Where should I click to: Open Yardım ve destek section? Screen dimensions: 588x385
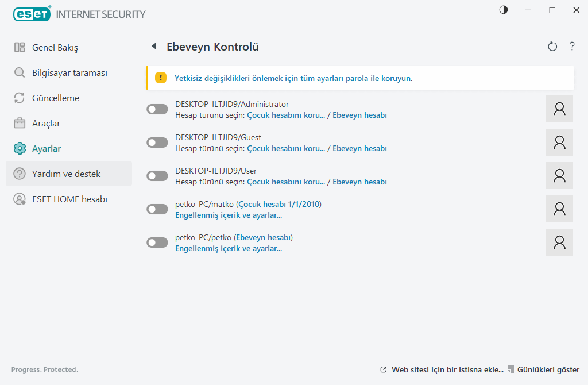69,174
